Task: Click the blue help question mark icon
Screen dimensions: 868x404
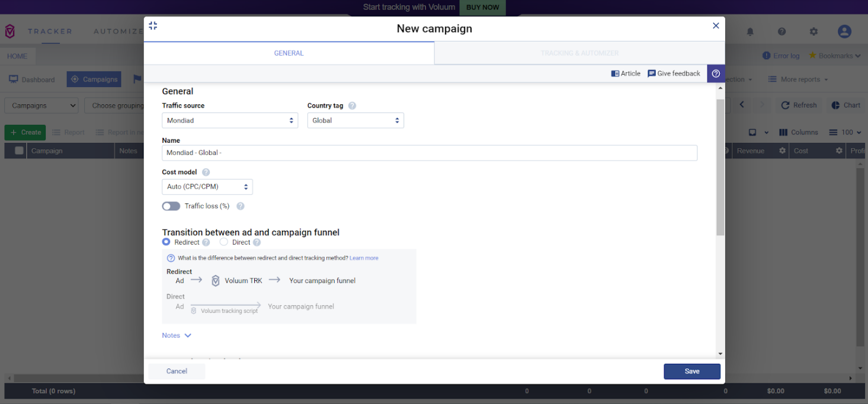Action: [x=716, y=73]
